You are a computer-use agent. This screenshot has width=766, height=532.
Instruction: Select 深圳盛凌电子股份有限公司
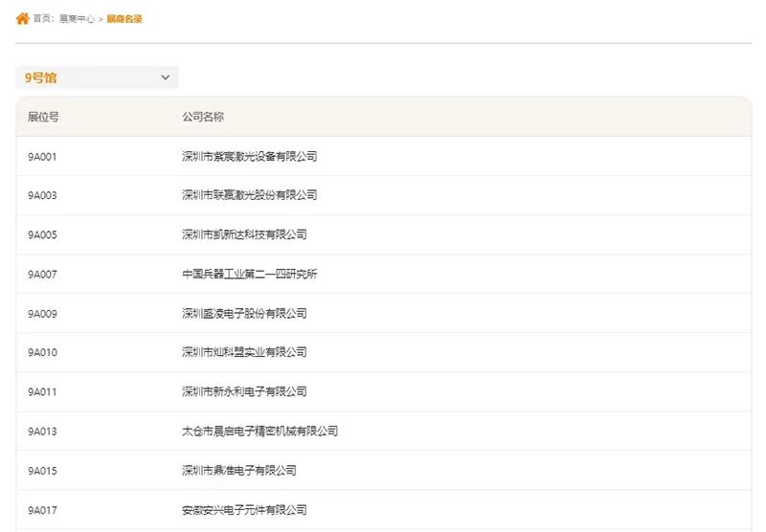[x=244, y=313]
